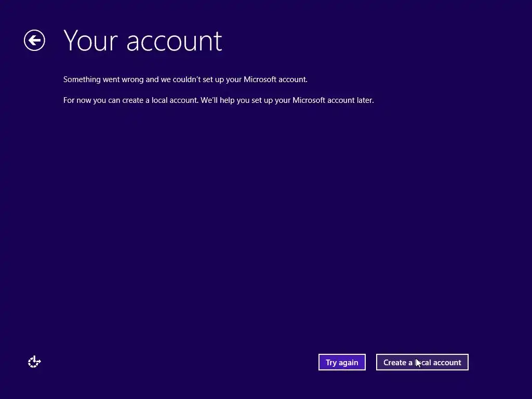Go back using the circled arrow icon

(x=34, y=41)
